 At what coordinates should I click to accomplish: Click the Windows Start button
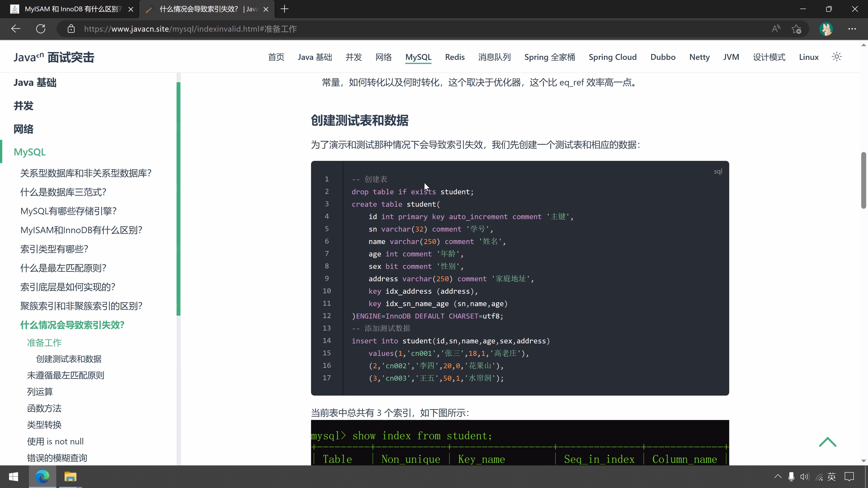tap(14, 476)
